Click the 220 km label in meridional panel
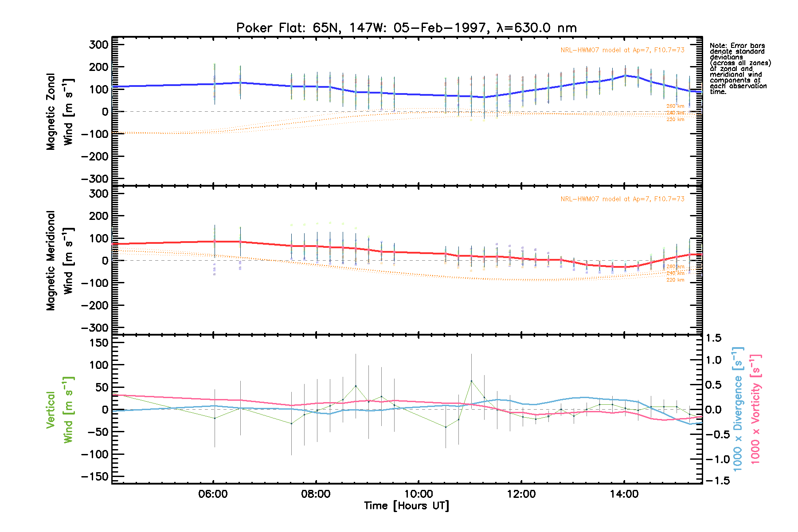 pyautogui.click(x=675, y=280)
